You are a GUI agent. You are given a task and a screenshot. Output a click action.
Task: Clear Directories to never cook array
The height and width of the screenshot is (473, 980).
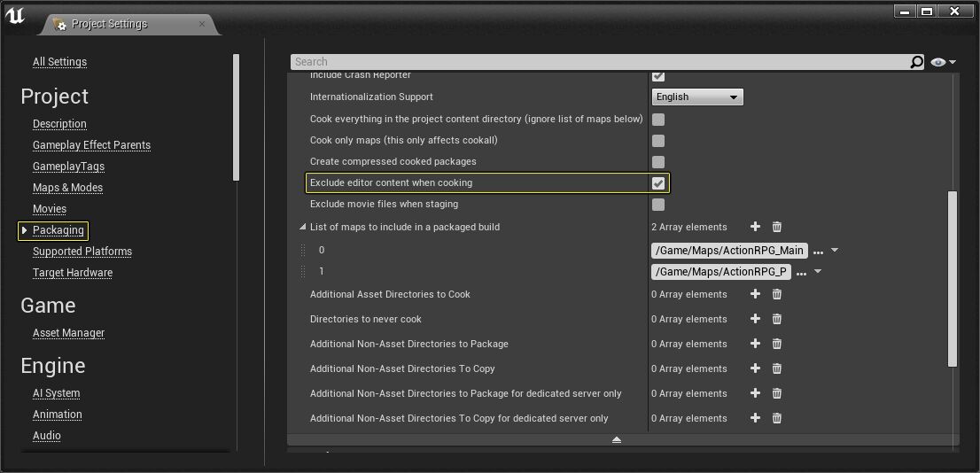click(777, 319)
